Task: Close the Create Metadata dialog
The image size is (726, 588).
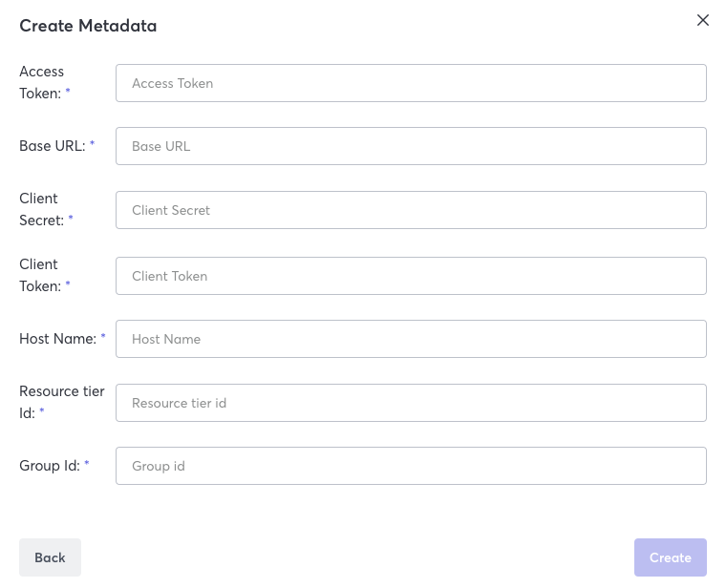Action: click(703, 20)
